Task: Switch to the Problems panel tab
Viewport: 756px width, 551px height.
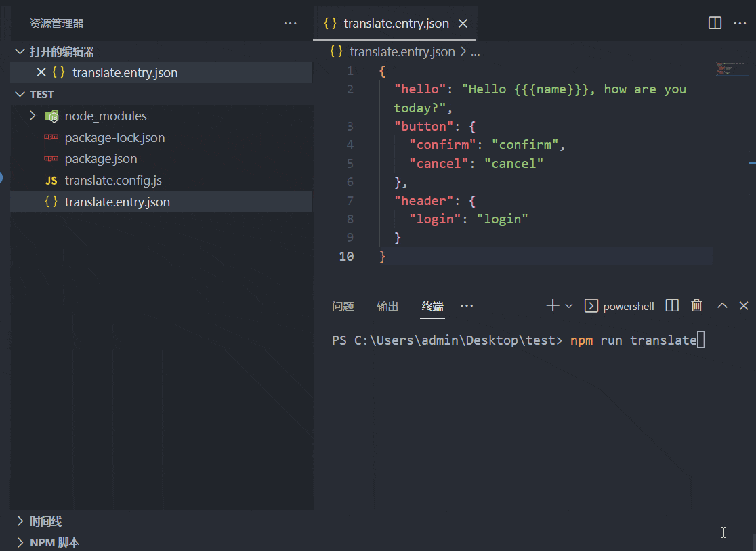Action: (x=343, y=307)
